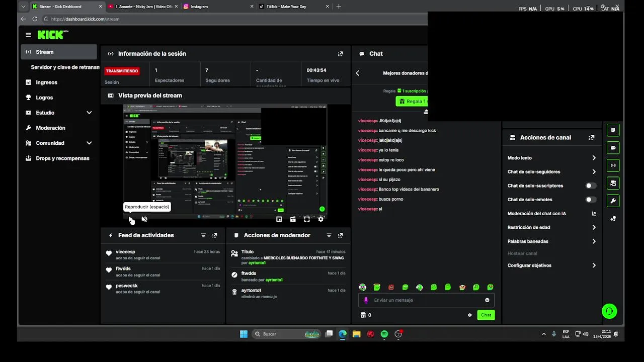644x362 pixels.
Task: Filter the Acciones de moderador list
Action: tap(329, 235)
